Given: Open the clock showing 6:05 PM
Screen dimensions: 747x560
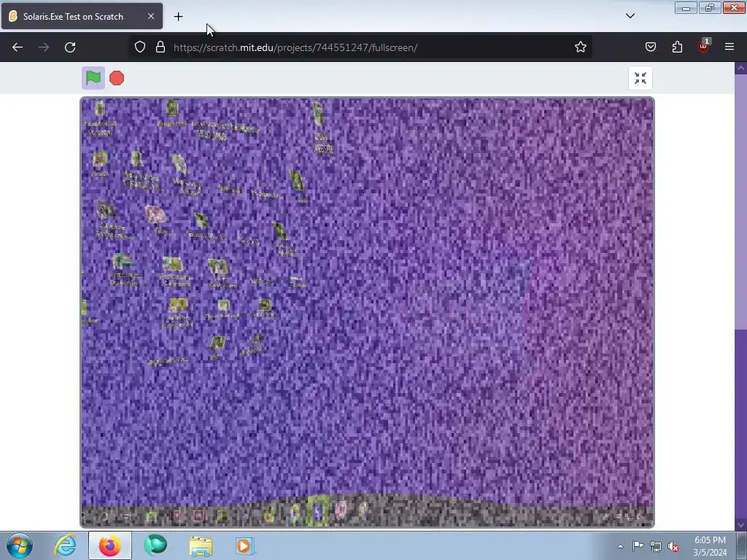Looking at the screenshot, I should (710, 546).
